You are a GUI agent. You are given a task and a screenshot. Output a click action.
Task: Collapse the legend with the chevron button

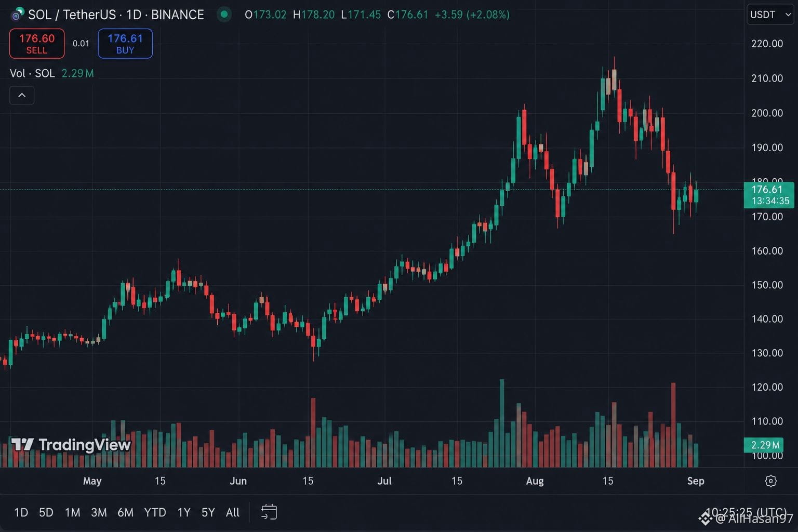pos(22,96)
